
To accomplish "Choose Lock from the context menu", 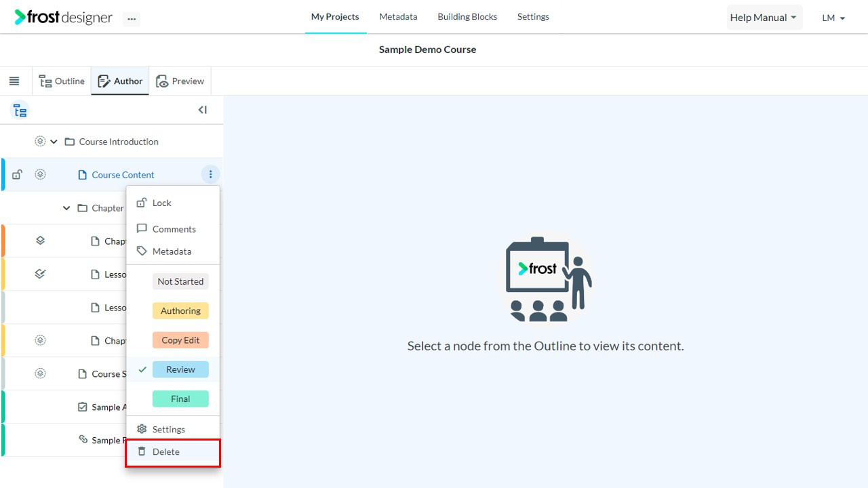I will pyautogui.click(x=173, y=203).
